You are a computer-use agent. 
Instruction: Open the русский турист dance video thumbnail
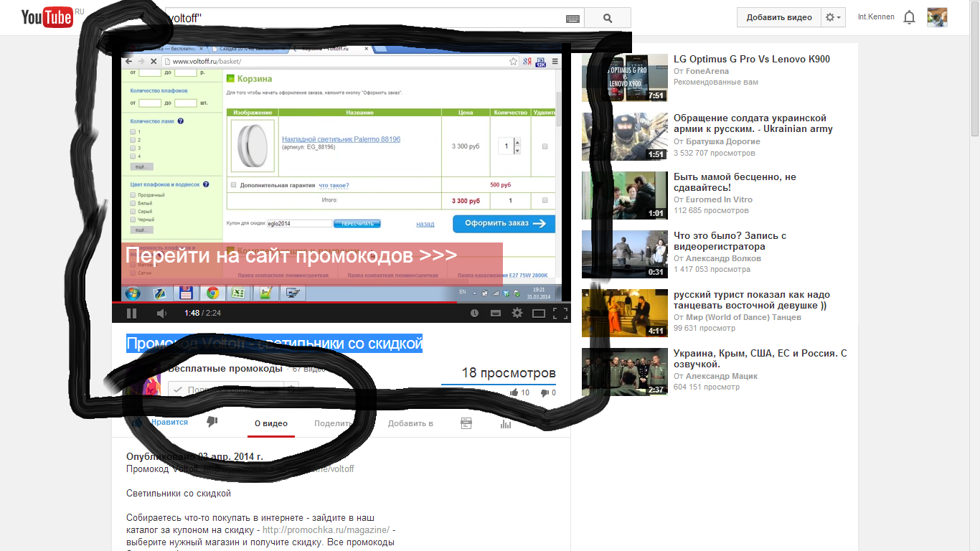point(624,313)
